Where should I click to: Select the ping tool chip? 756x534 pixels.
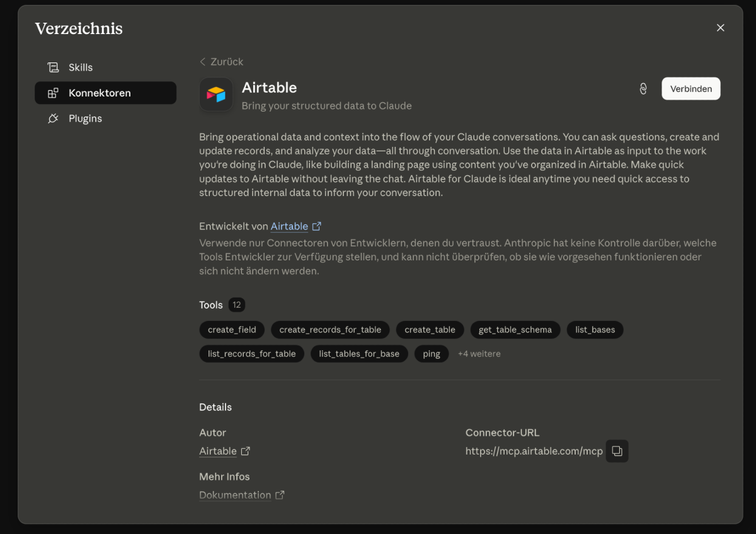pyautogui.click(x=432, y=354)
